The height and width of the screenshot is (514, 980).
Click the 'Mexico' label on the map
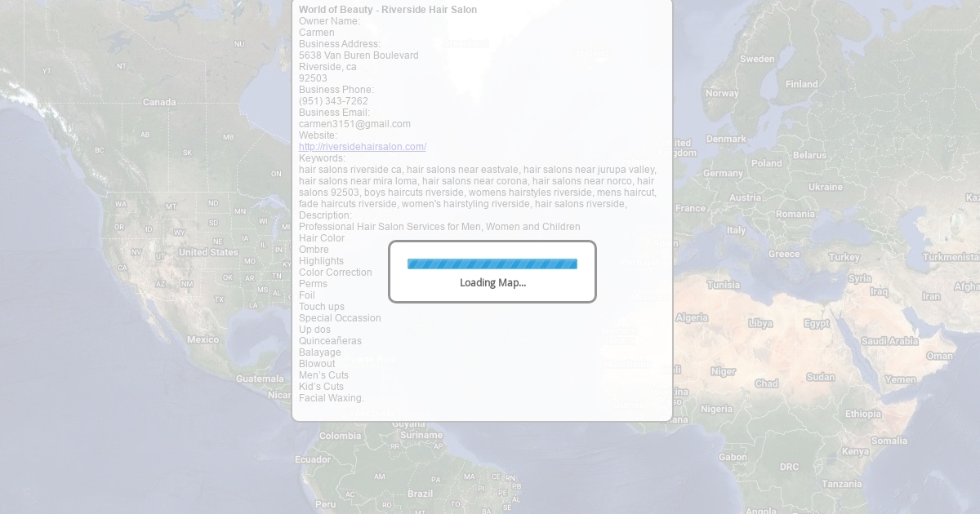click(203, 339)
